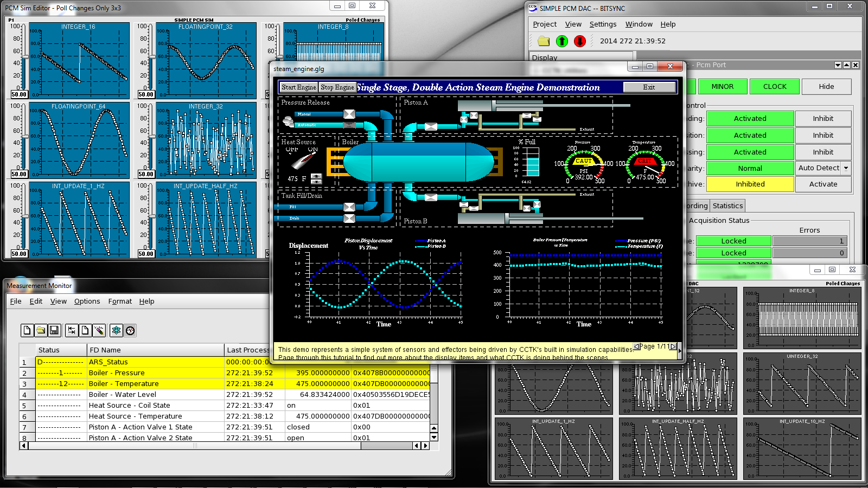The image size is (868, 488).
Task: Click the snowflake freeze icon in Measurement Monitor
Action: (x=116, y=330)
